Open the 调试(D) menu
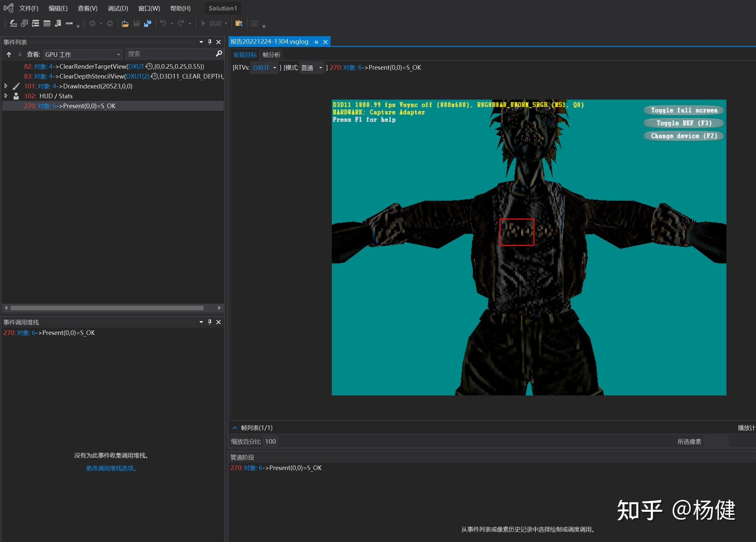 point(118,8)
